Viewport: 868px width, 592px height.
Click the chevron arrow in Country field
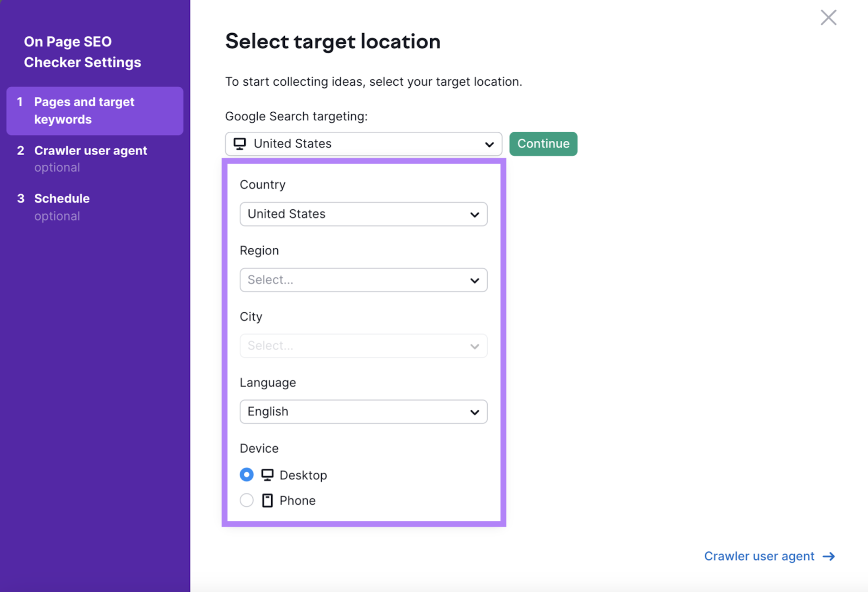pos(475,215)
